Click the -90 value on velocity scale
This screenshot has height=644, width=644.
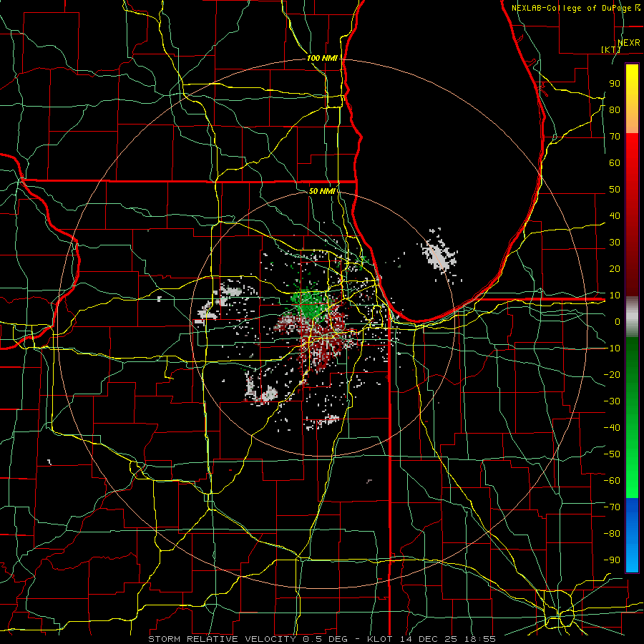pyautogui.click(x=612, y=560)
